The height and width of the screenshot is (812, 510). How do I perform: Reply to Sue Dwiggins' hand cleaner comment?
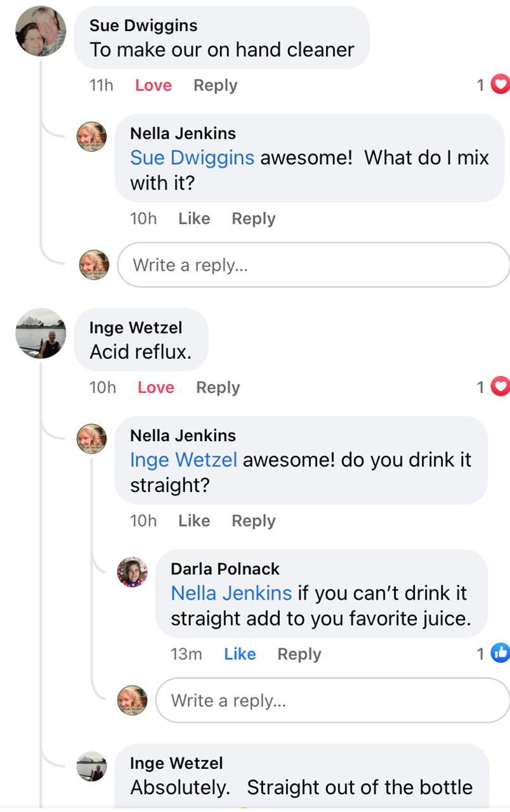coord(216,86)
